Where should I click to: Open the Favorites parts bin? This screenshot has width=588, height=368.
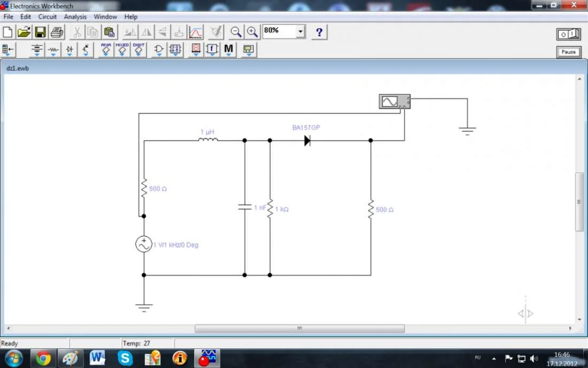click(7, 50)
